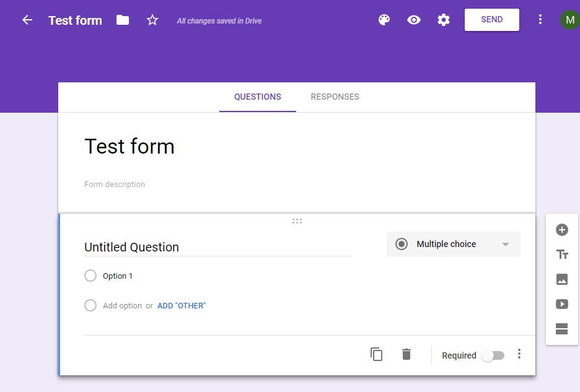580x392 pixels.
Task: Delete the Untitled Question
Action: pyautogui.click(x=406, y=354)
